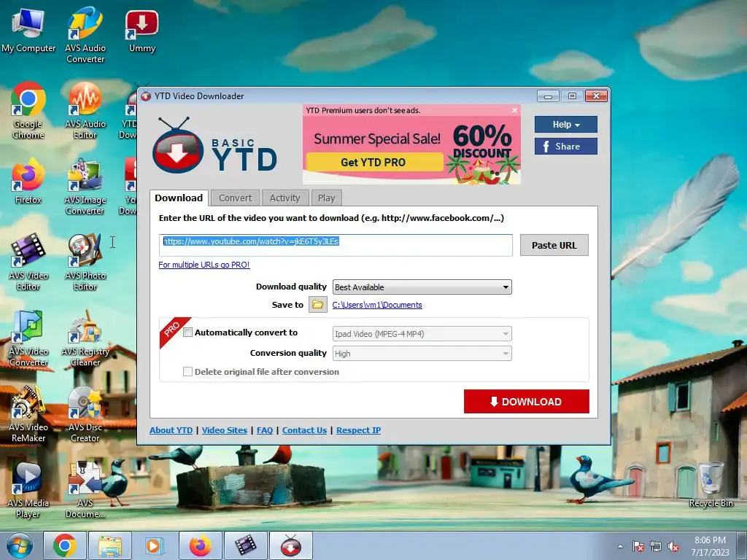Click the 60% Discount ad image
Screen dimensions: 747x560
482,152
